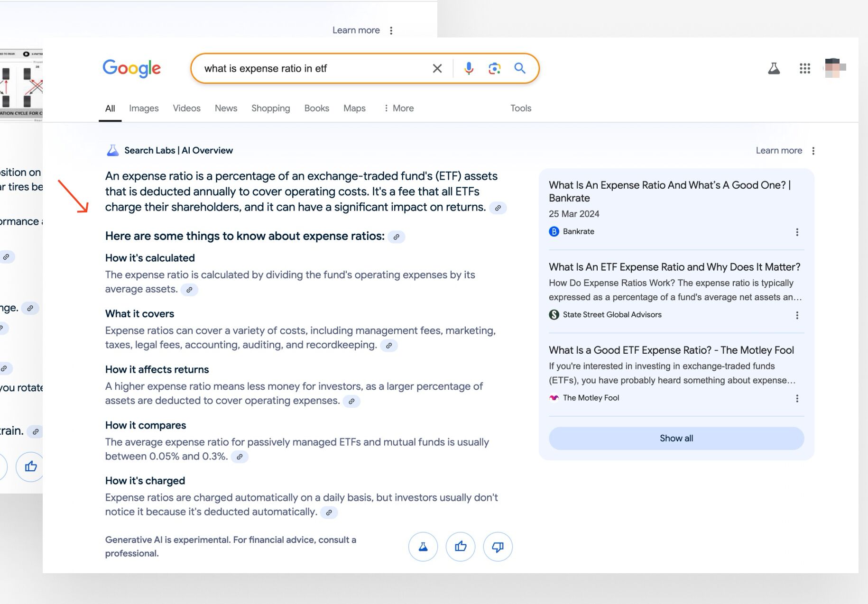Give thumbs up feedback on the AI Overview
Screen dimensions: 868x604
click(460, 546)
